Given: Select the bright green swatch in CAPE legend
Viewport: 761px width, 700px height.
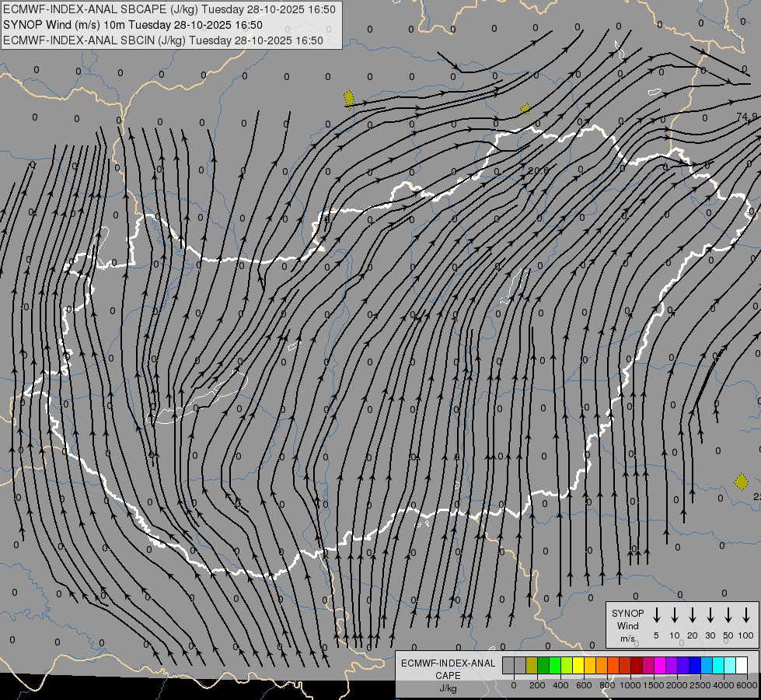Looking at the screenshot, I should (555, 665).
